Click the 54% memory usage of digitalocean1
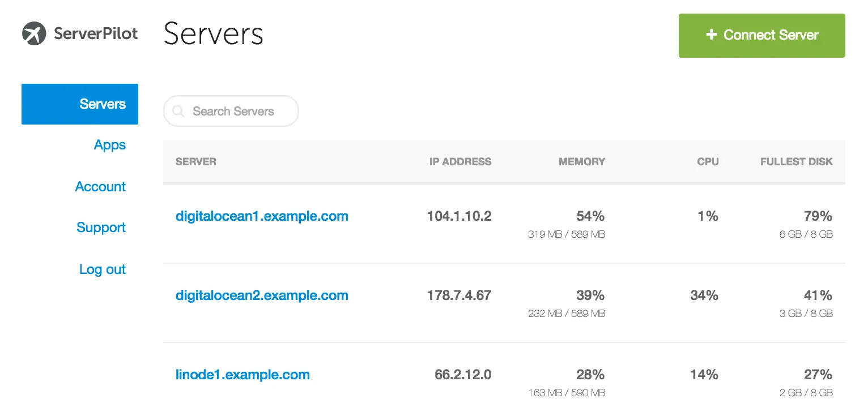Image resolution: width=868 pixels, height=420 pixels. tap(590, 216)
